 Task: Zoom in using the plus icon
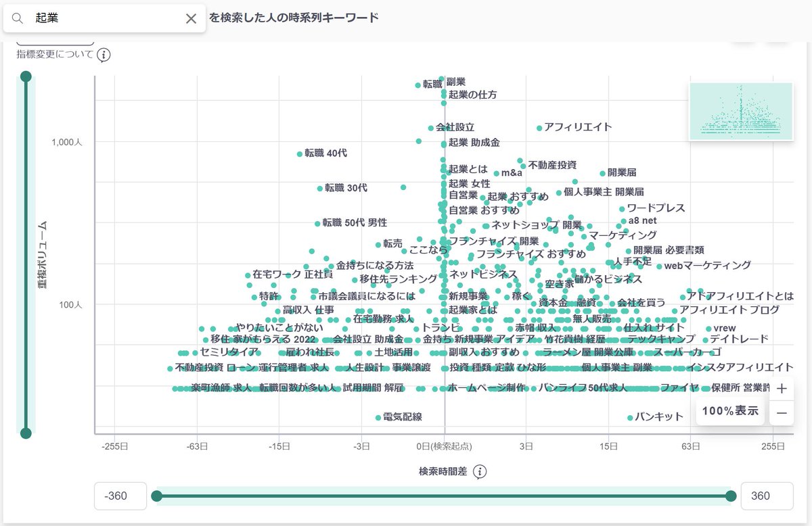782,389
